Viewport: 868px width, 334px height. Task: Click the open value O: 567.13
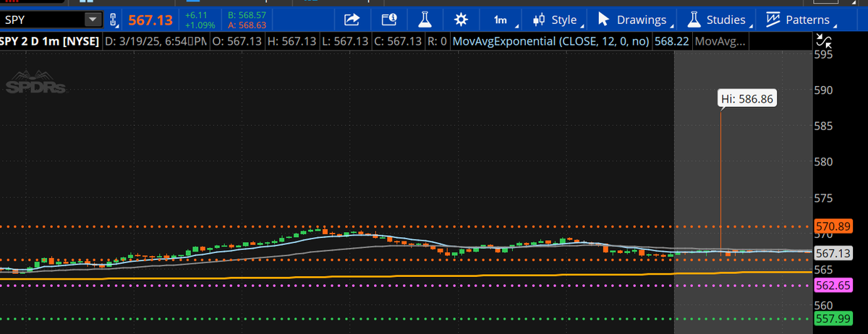238,42
